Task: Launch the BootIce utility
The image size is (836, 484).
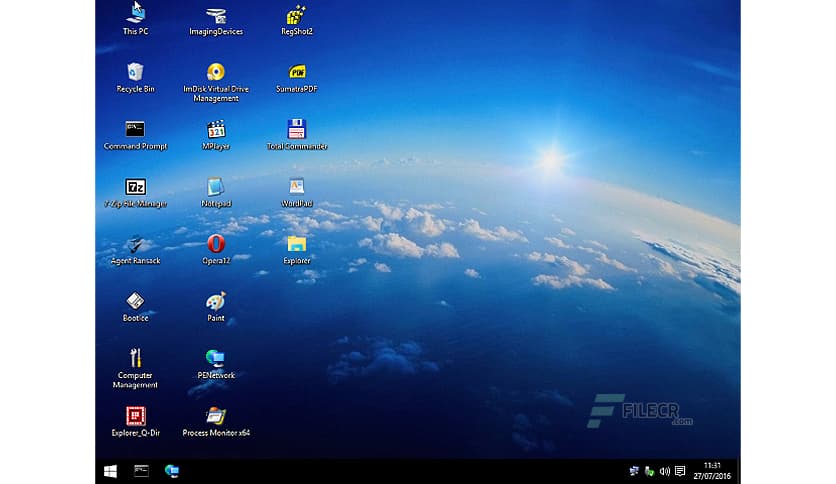Action: coord(135,307)
